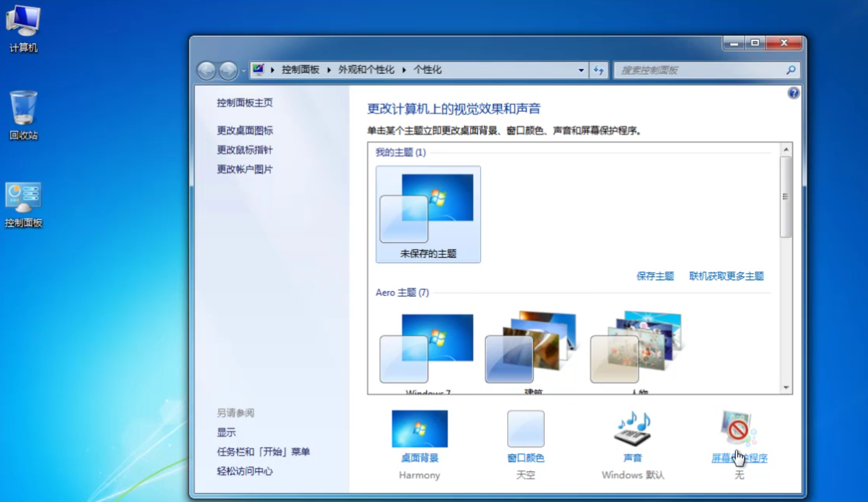The width and height of the screenshot is (868, 502).
Task: Click the 保存主题 link
Action: pyautogui.click(x=655, y=276)
